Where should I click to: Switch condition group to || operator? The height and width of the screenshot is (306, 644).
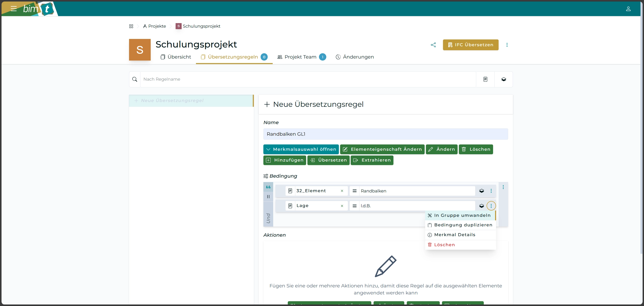(x=268, y=197)
